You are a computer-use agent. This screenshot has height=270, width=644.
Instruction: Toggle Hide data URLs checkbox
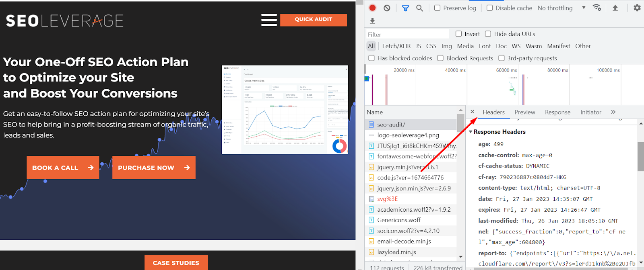[x=488, y=34]
